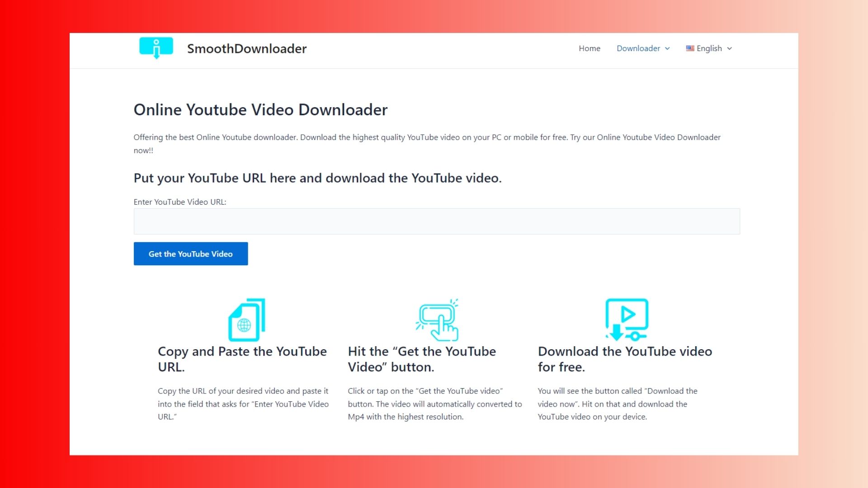The height and width of the screenshot is (488, 868).
Task: Click the copy-paste URL document icon
Action: click(247, 320)
